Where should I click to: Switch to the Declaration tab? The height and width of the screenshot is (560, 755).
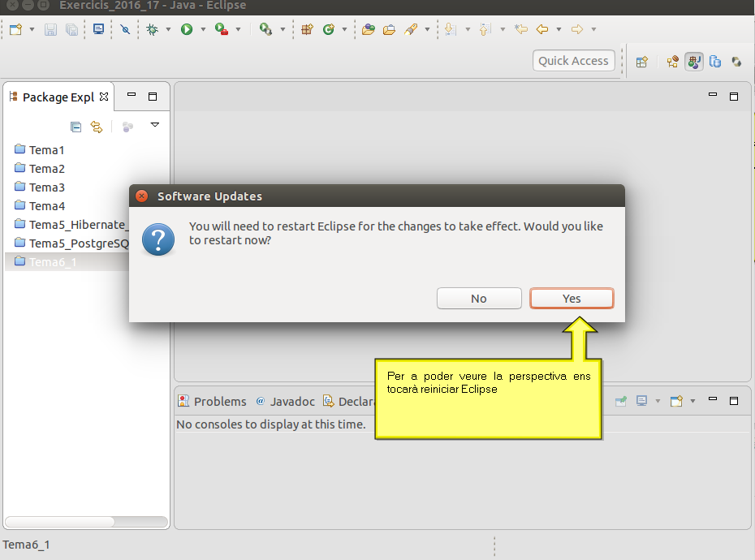[x=348, y=401]
